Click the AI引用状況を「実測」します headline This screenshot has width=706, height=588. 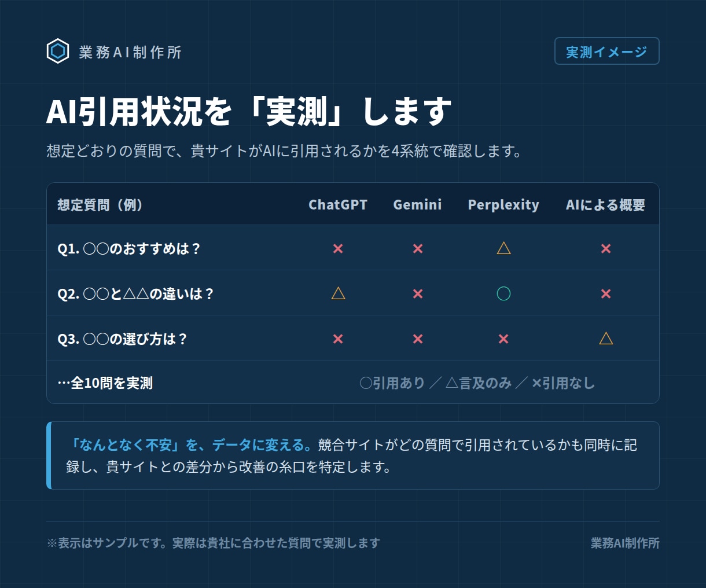(249, 112)
